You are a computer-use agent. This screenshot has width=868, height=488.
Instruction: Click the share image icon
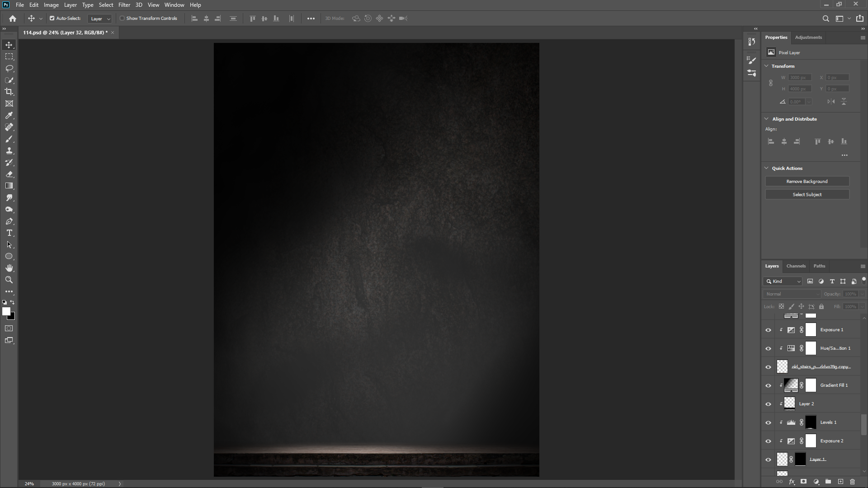860,19
